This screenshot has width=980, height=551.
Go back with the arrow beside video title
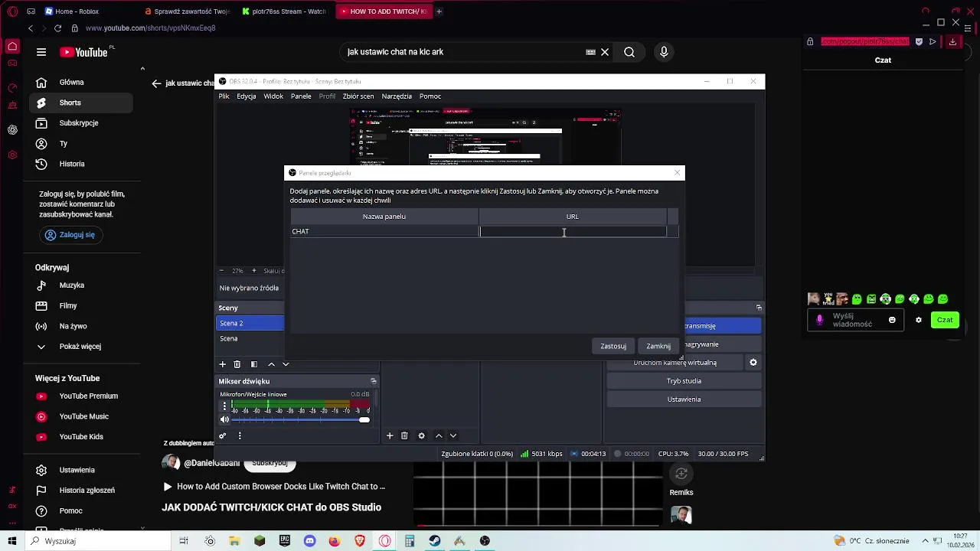tap(156, 83)
